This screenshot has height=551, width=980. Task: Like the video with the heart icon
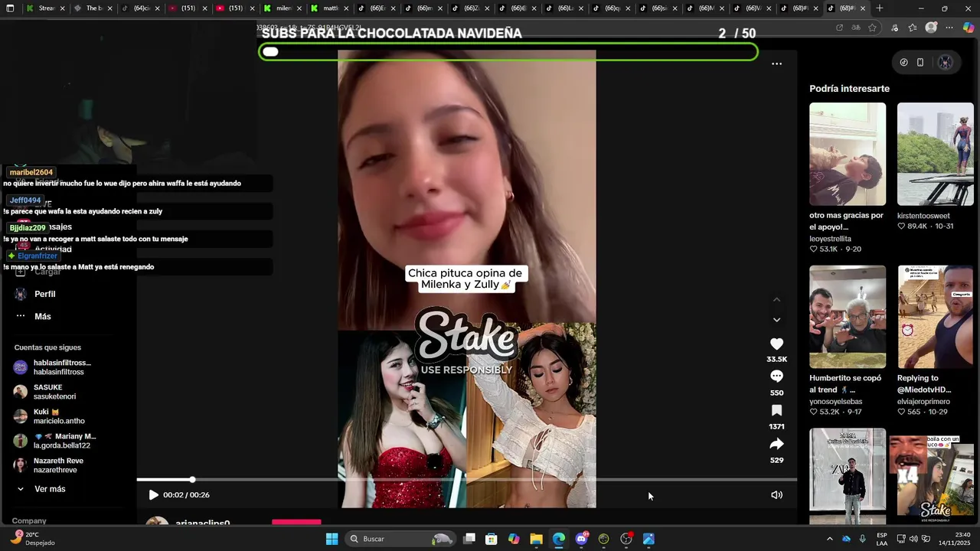click(x=776, y=344)
